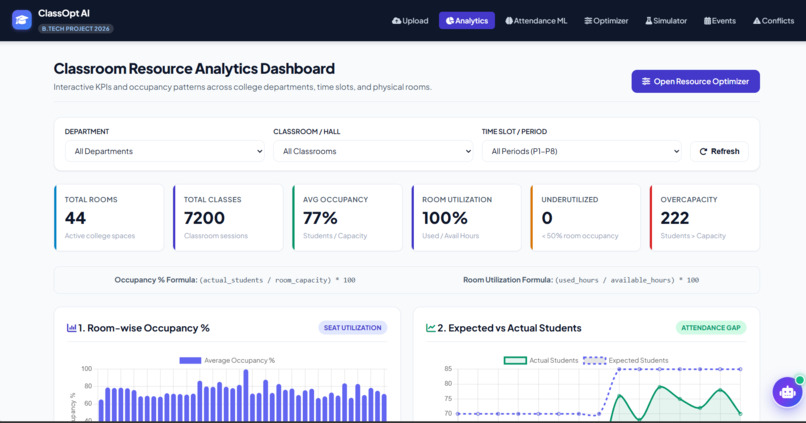Toggle the Expected Students legend swatch

click(x=594, y=360)
